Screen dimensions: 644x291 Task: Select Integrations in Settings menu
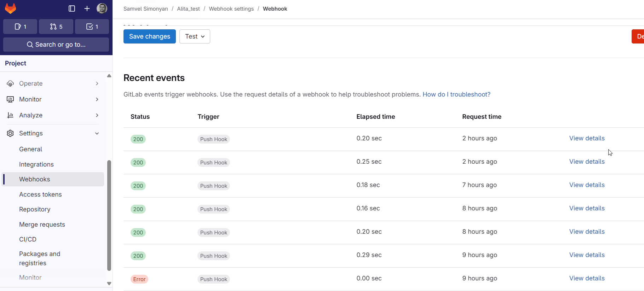36,164
